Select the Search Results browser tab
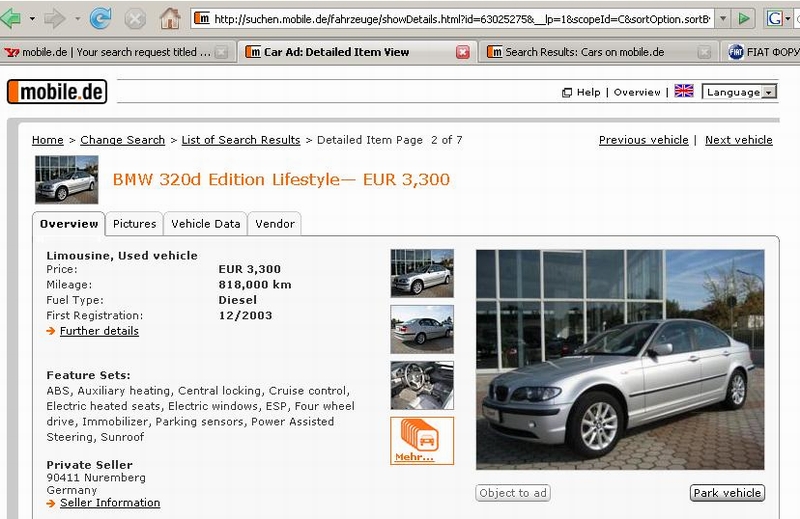Viewport: 800px width, 519px height. click(584, 52)
